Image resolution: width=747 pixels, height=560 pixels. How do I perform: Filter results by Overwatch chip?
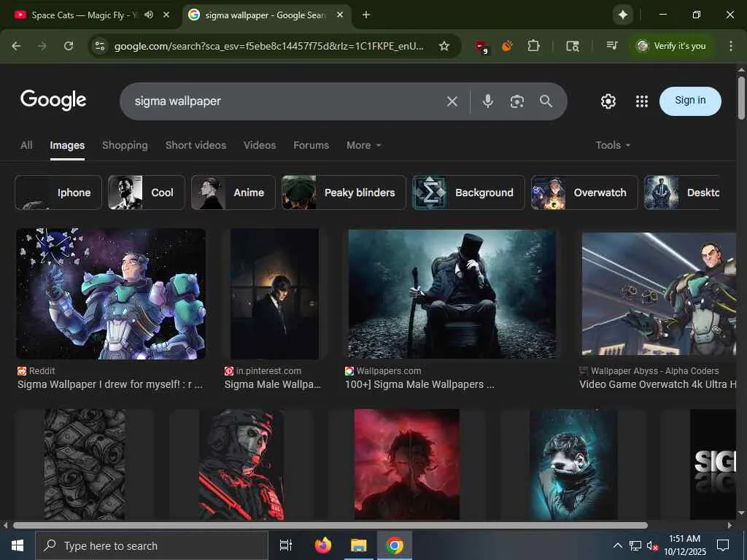[584, 192]
